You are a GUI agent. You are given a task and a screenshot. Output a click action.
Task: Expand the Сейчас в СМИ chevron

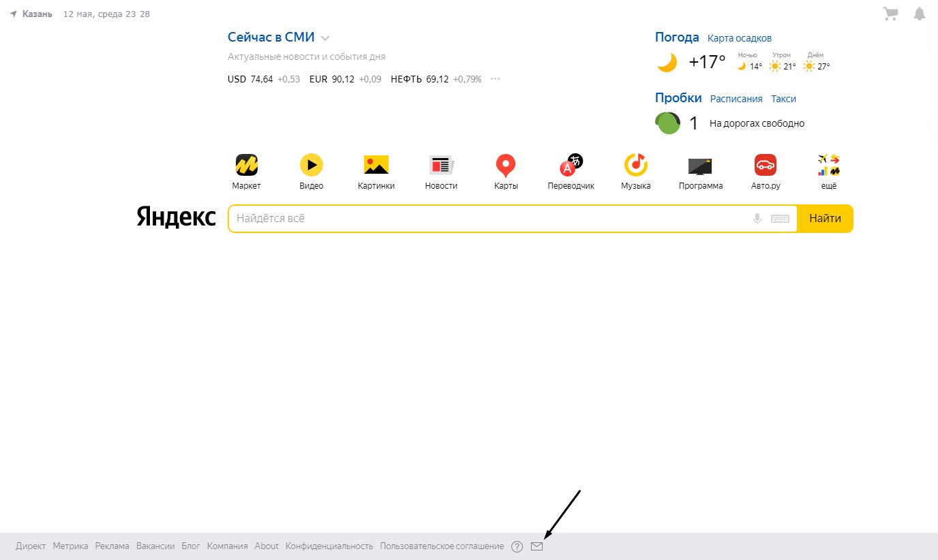pyautogui.click(x=325, y=38)
